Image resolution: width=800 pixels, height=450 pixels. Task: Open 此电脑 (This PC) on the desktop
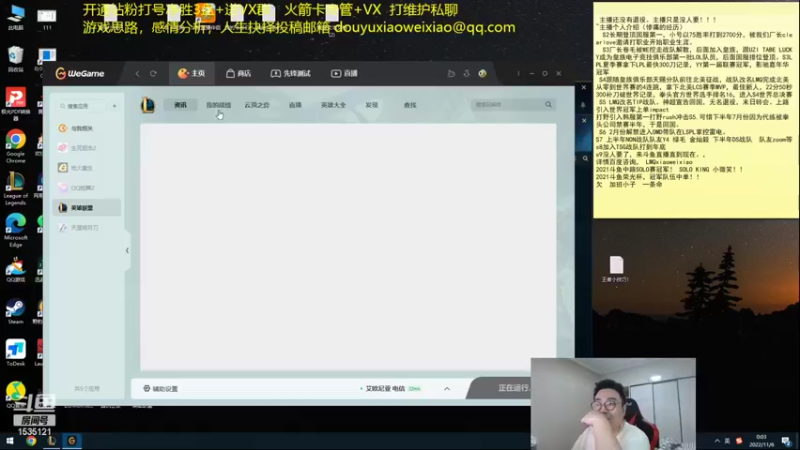pyautogui.click(x=15, y=18)
